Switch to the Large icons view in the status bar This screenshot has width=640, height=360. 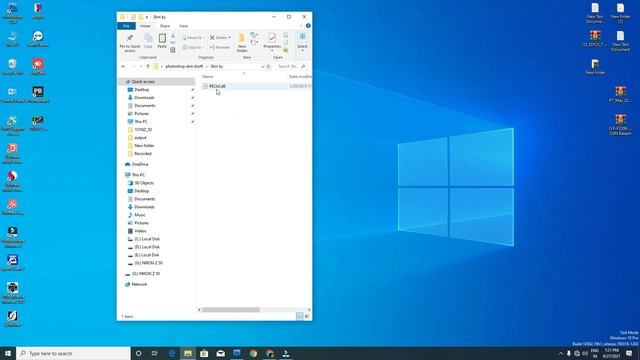pyautogui.click(x=307, y=316)
